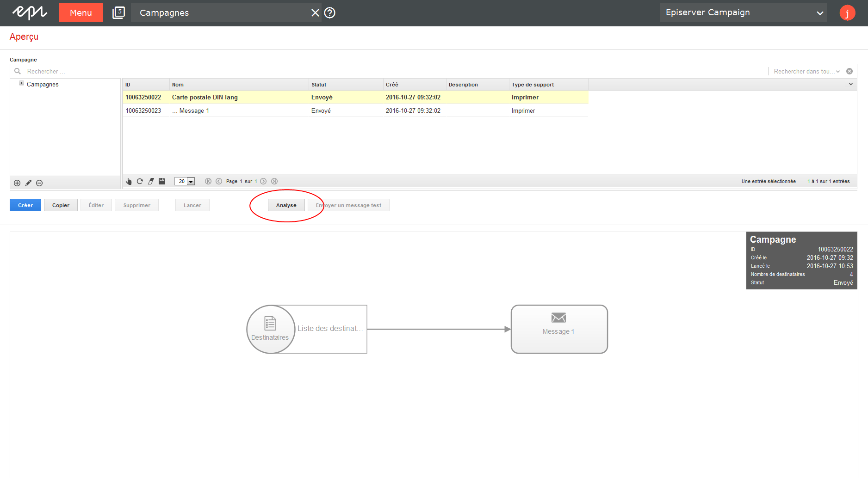Click the 'Nombre de destinataires' value 4

[x=851, y=274]
